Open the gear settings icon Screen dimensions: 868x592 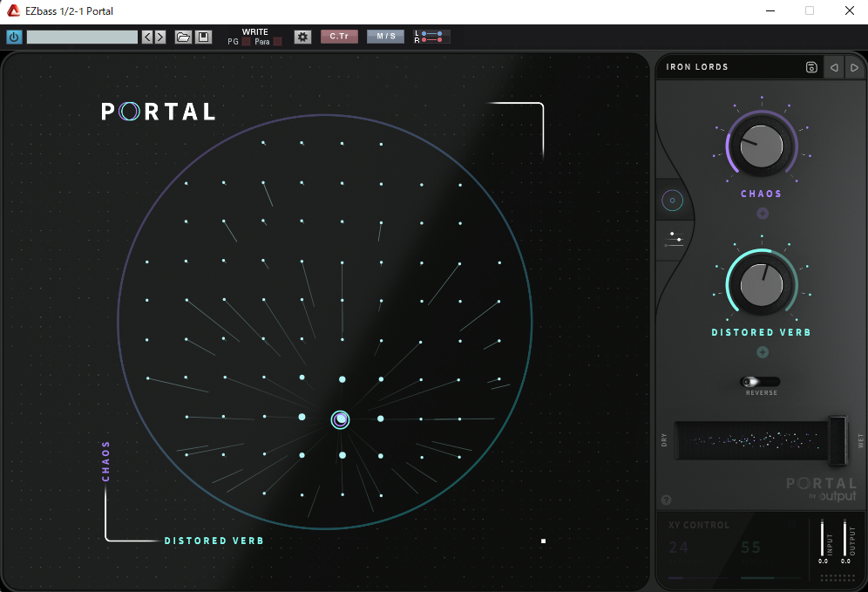[x=302, y=37]
